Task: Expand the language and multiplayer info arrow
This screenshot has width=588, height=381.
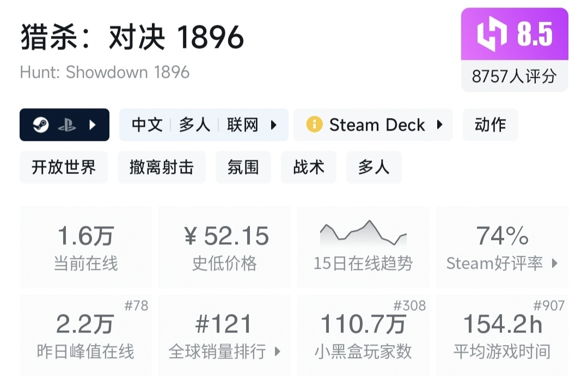Action: 273,125
